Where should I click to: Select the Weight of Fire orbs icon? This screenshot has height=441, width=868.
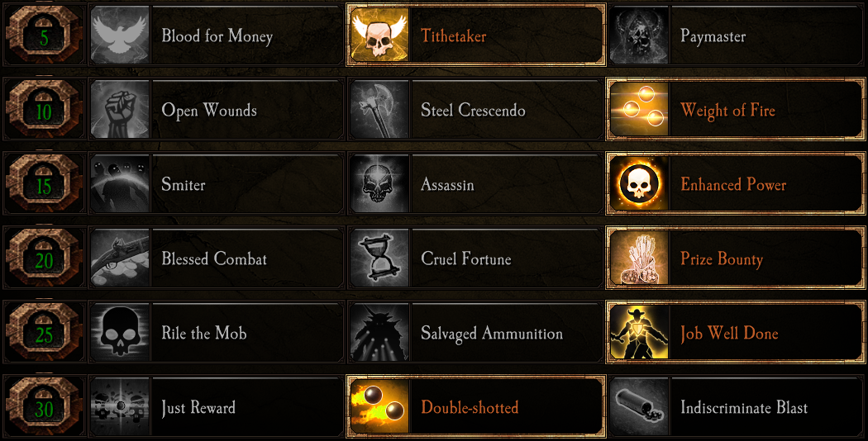click(638, 110)
